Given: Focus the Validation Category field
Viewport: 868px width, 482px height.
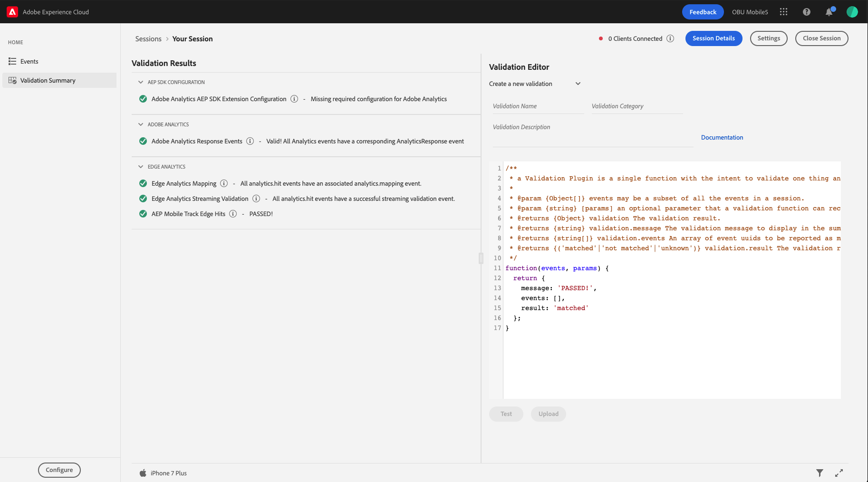Looking at the screenshot, I should (637, 106).
